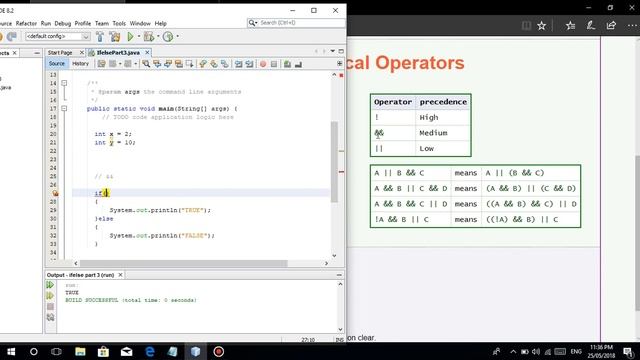Open the editor documents list dropdown arrow

pyautogui.click(x=333, y=51)
